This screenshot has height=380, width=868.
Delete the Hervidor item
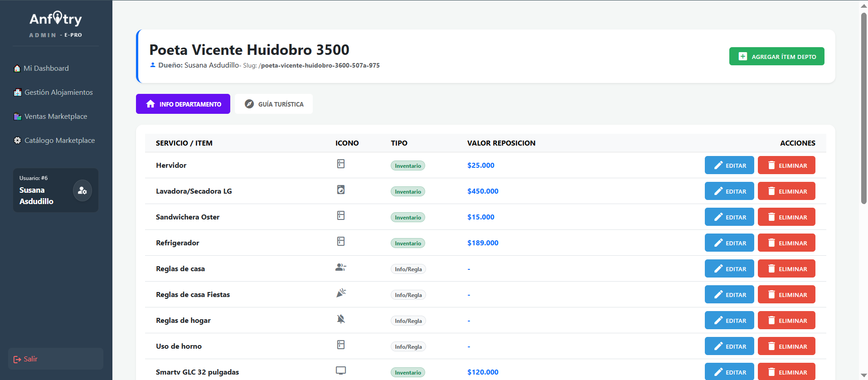click(786, 165)
